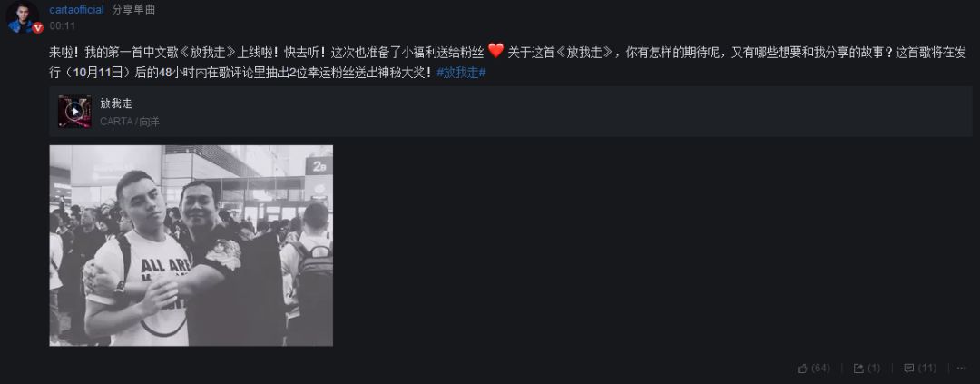Click the 00:11 post timestamp

(62, 26)
